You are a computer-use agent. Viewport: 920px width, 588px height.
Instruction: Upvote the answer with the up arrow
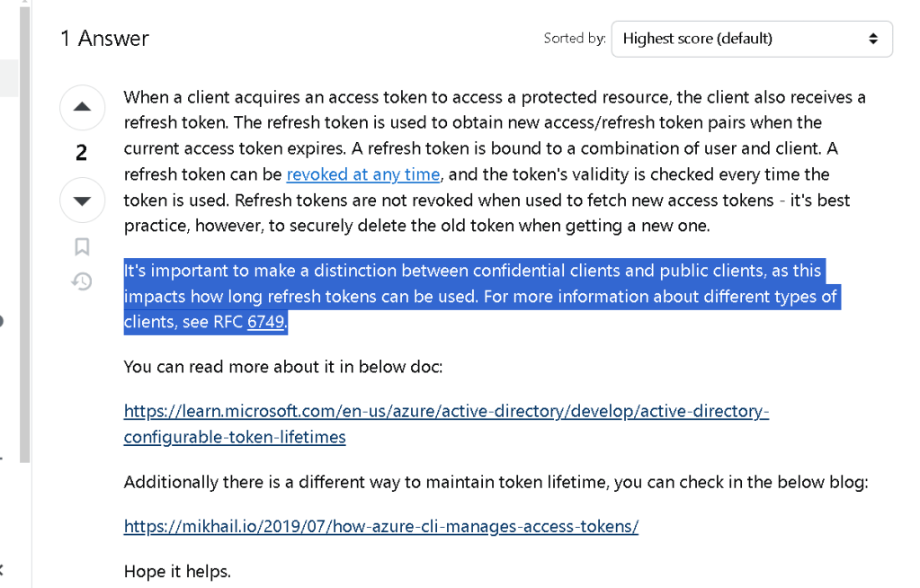point(82,107)
